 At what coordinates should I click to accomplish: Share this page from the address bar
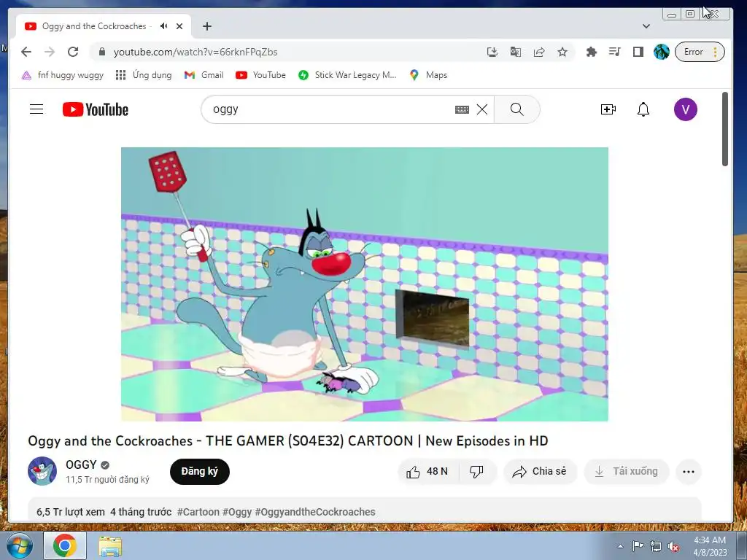pyautogui.click(x=539, y=52)
